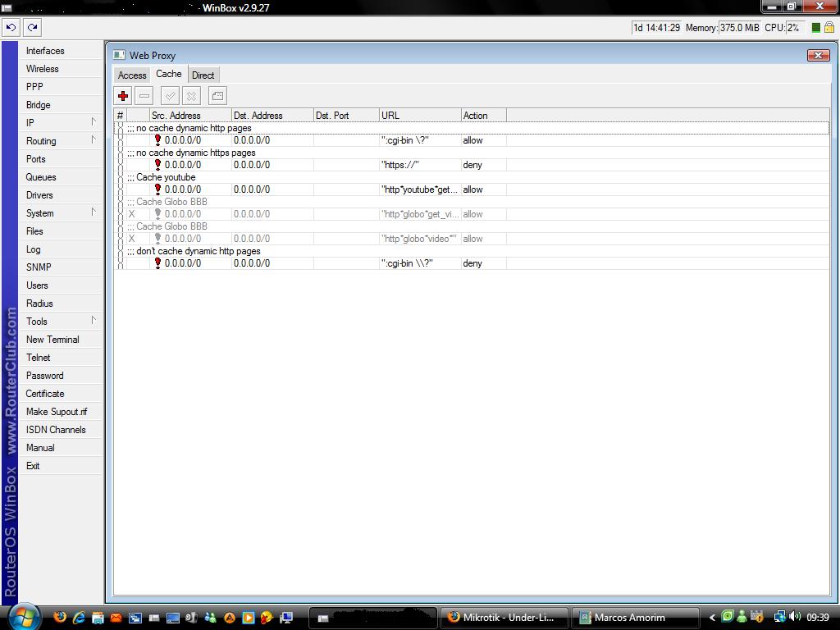Viewport: 840px width, 630px height.
Task: Select the 'dont cache dynamic http pages' comment
Action: point(198,251)
